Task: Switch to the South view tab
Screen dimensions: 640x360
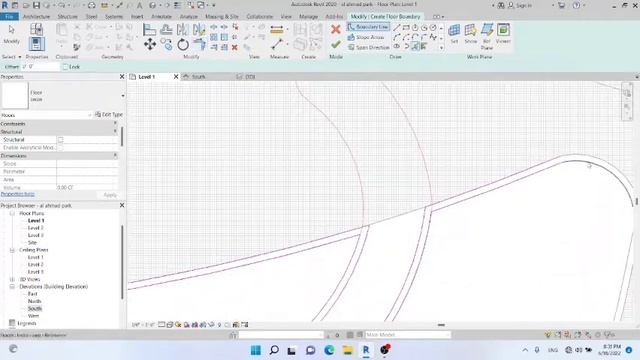Action: coord(199,77)
